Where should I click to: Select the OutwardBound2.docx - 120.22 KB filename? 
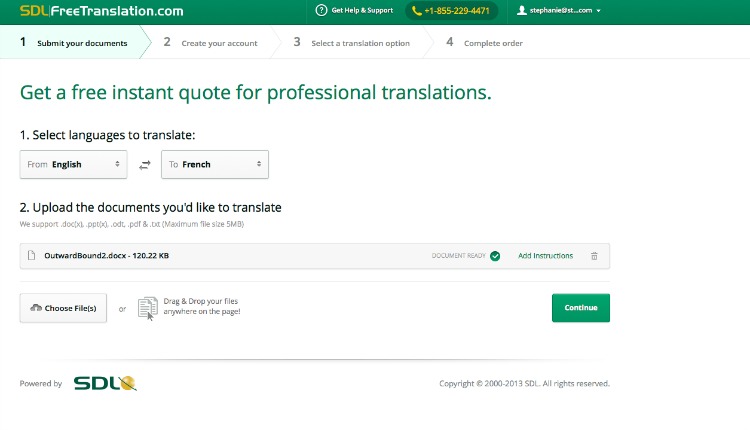(x=106, y=255)
